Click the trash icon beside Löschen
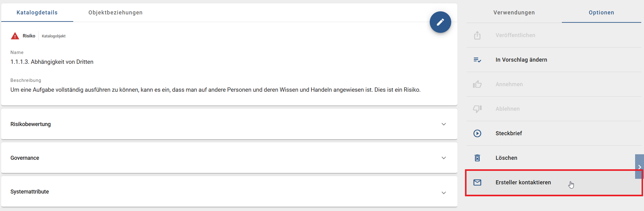 (x=477, y=158)
